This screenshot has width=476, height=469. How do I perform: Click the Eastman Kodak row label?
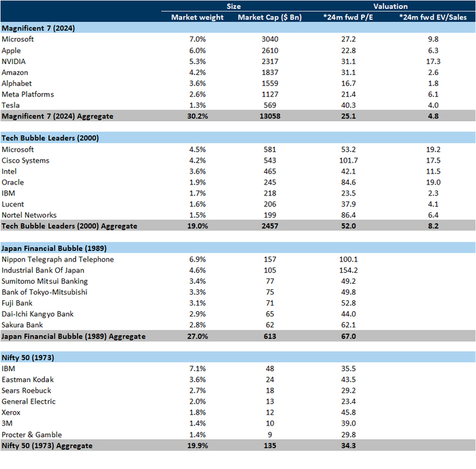pyautogui.click(x=28, y=380)
